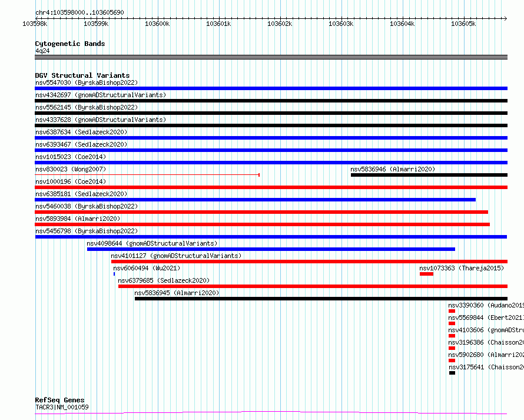
Task: Select the nsv4337628 (gnomADStructuralVariants) label
Action: pos(101,120)
